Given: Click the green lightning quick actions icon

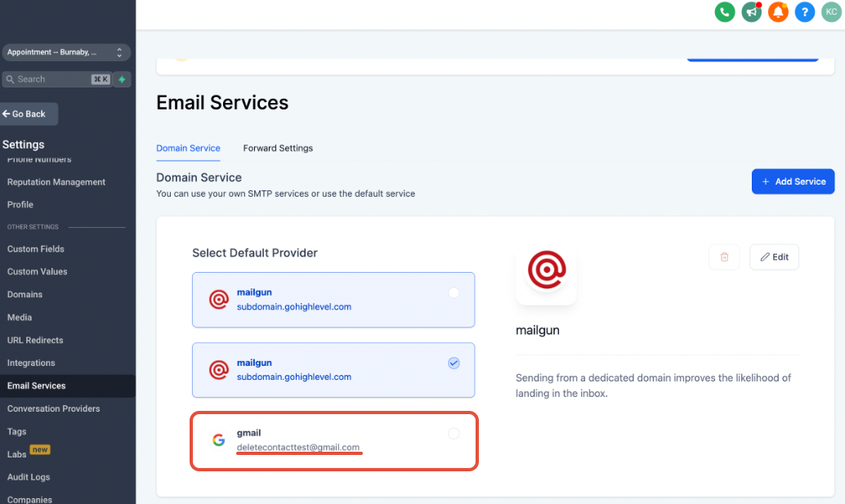Looking at the screenshot, I should 123,79.
